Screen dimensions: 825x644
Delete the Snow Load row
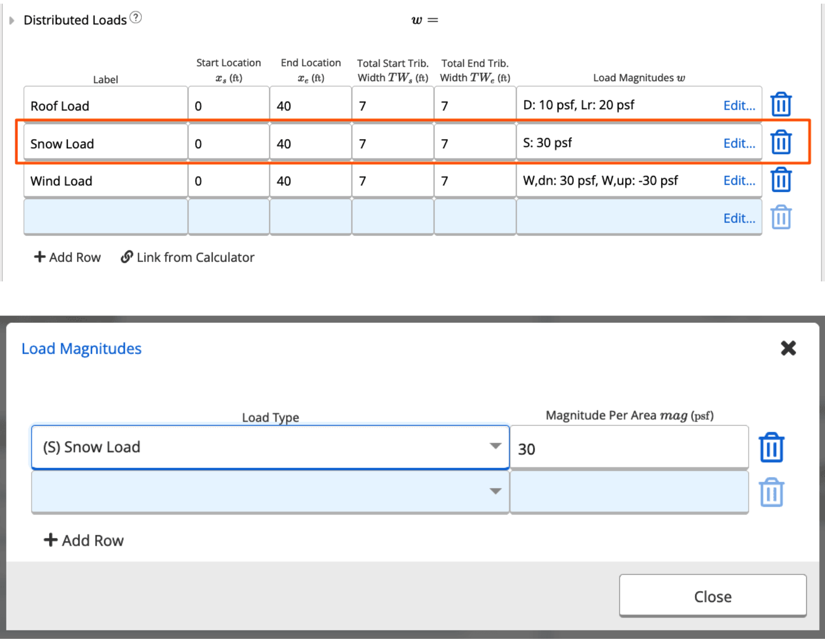point(781,142)
